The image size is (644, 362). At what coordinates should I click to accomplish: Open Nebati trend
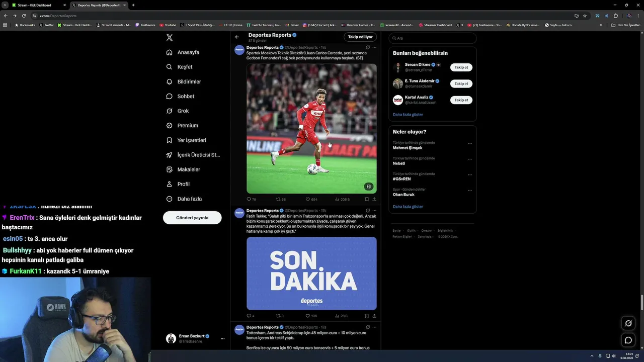point(399,163)
